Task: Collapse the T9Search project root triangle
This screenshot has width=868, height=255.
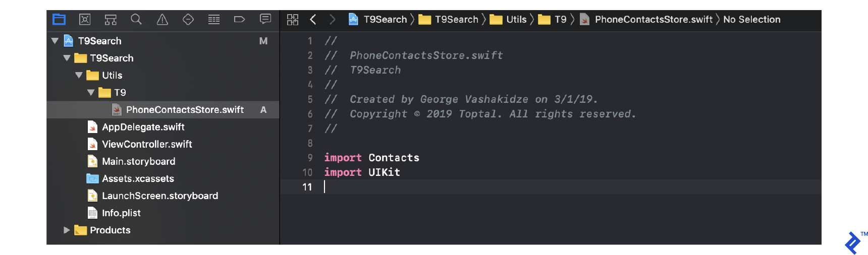Action: 55,41
